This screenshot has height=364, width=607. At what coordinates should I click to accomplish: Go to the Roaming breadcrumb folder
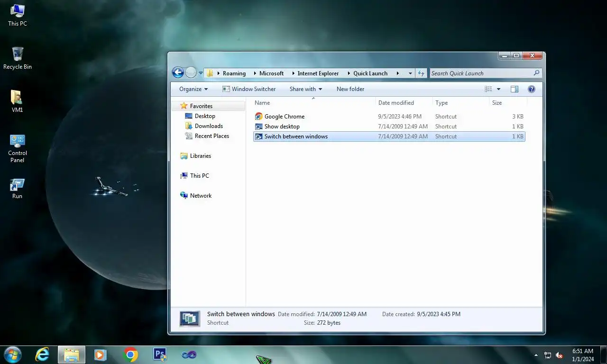coord(234,73)
